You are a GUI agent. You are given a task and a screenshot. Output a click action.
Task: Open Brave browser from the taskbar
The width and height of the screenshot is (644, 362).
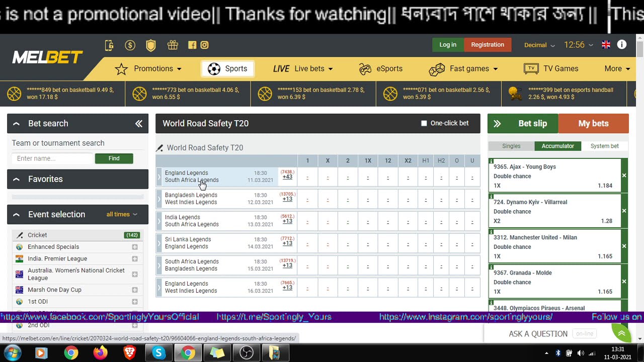coord(130,353)
